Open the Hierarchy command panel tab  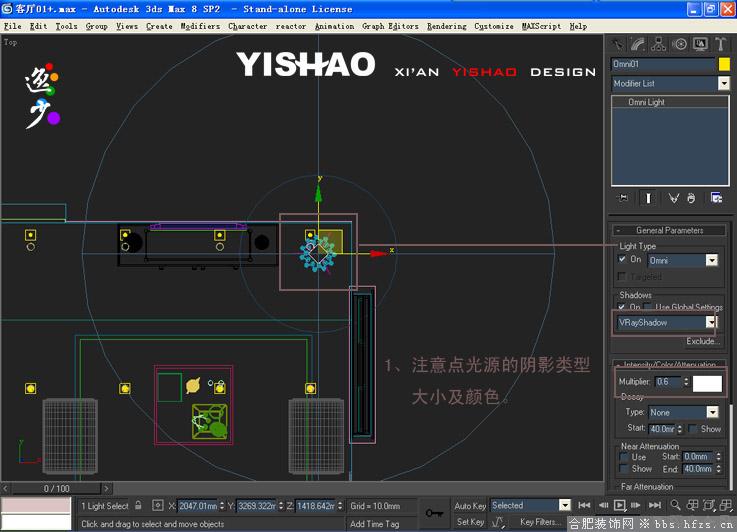click(659, 44)
